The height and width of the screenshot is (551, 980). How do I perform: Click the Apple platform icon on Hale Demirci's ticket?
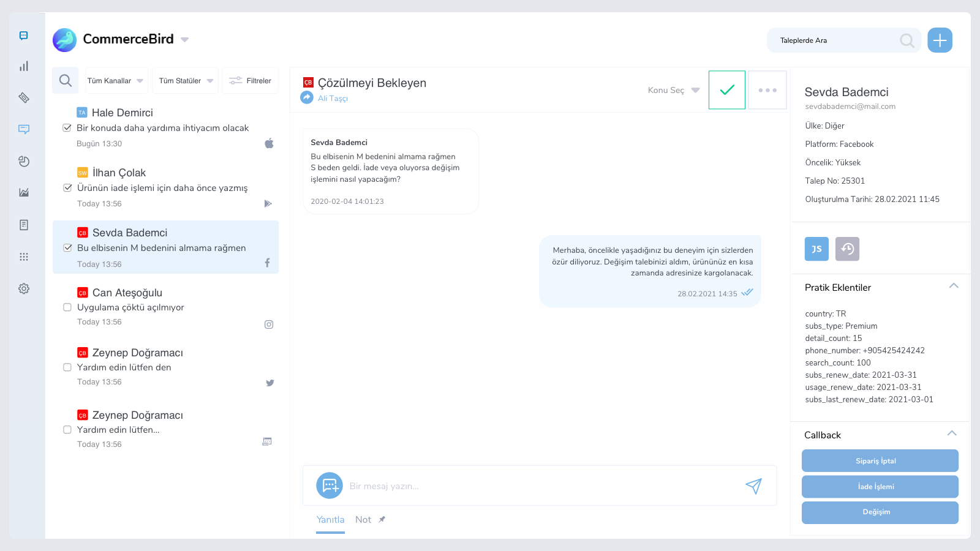(269, 143)
